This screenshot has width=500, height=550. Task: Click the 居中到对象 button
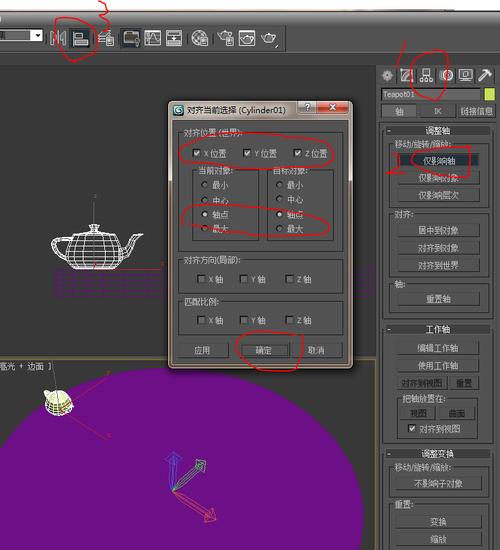[x=439, y=230]
